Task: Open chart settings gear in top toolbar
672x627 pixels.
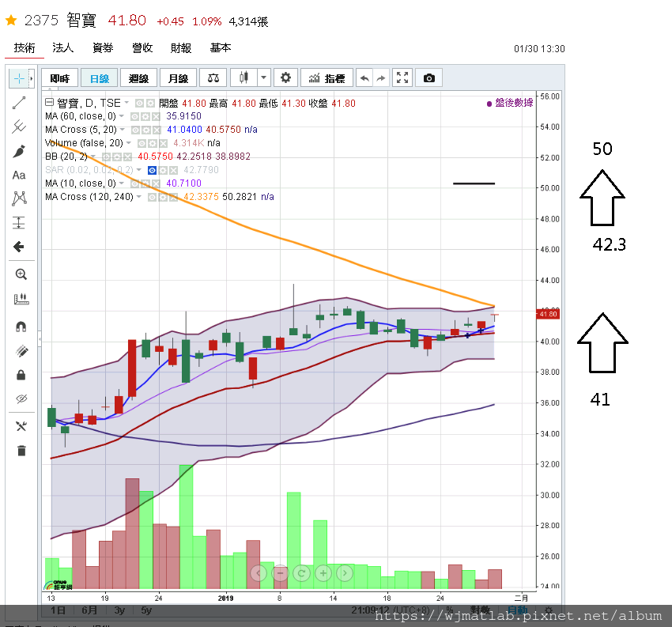Action: (285, 78)
